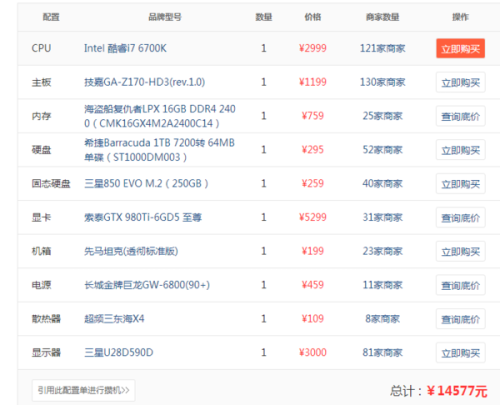Click the ¥1199 motherboard price
This screenshot has width=500, height=405.
coord(313,82)
